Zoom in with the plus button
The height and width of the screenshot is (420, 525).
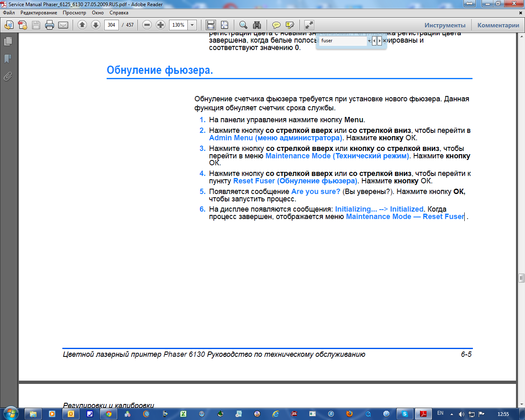(x=160, y=25)
